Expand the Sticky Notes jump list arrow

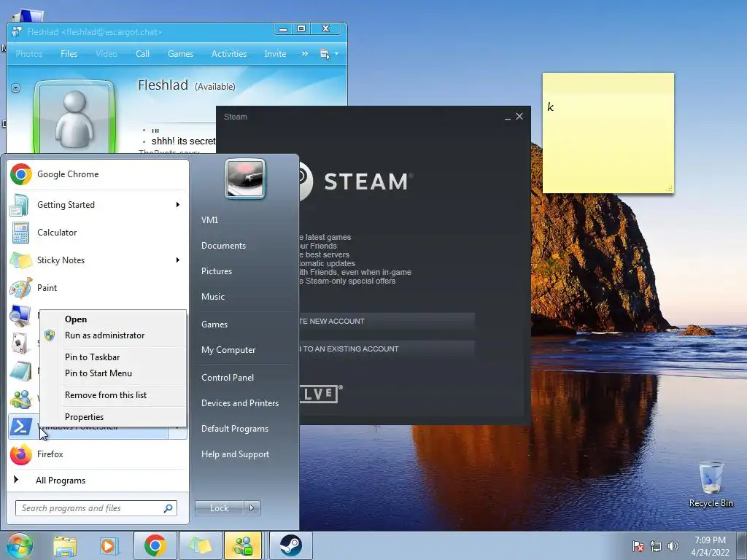pyautogui.click(x=178, y=260)
